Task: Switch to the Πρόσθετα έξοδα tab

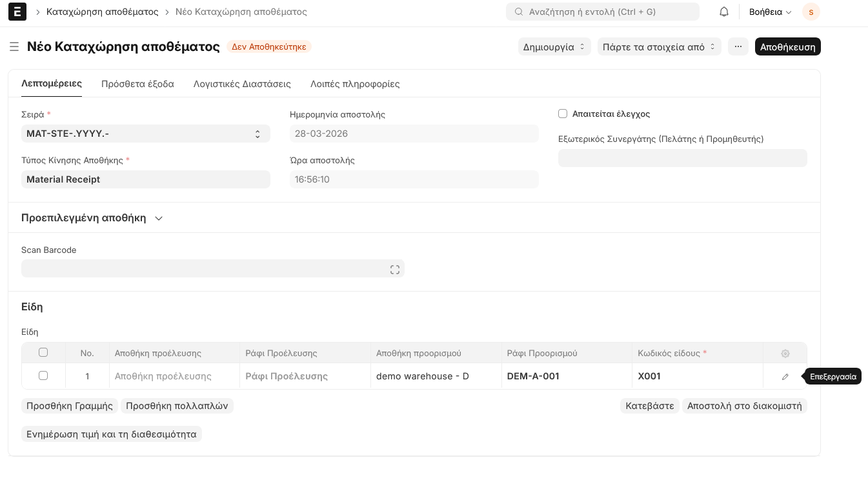Action: coord(137,84)
